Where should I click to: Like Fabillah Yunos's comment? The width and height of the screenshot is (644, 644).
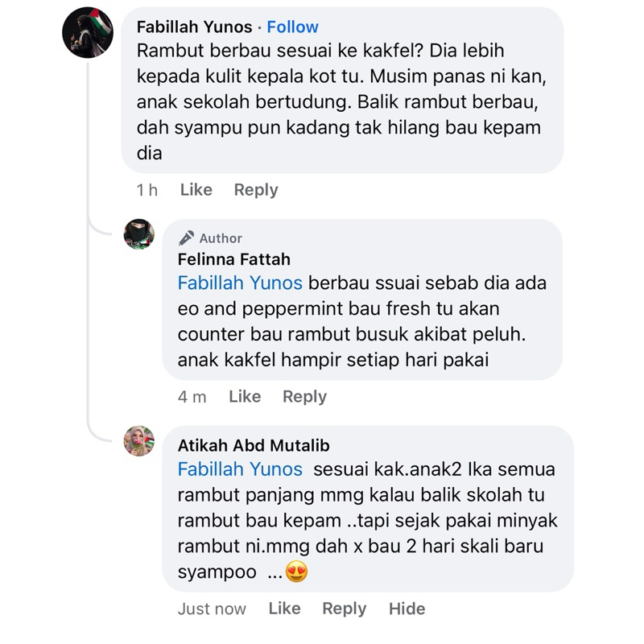tap(196, 190)
